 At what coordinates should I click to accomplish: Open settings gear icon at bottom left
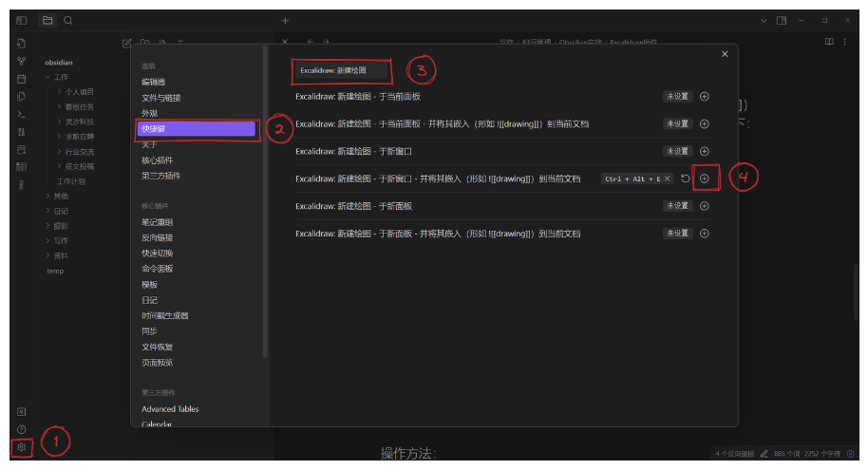(22, 447)
